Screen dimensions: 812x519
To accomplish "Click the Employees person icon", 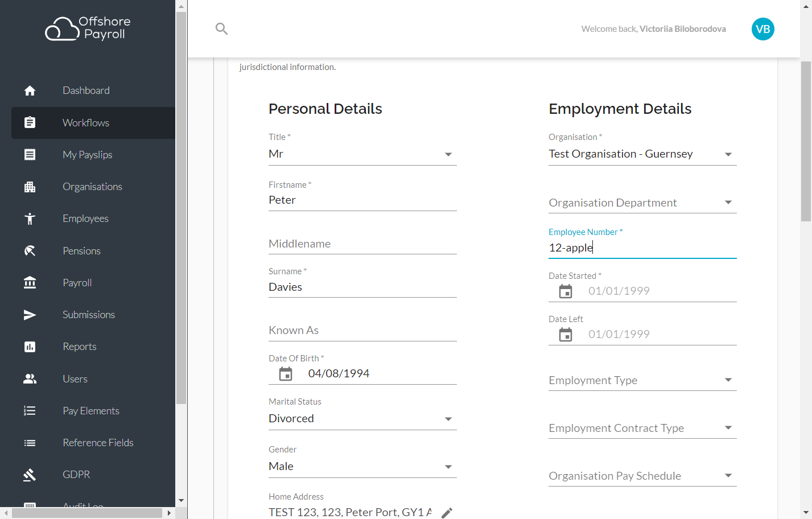I will point(30,219).
